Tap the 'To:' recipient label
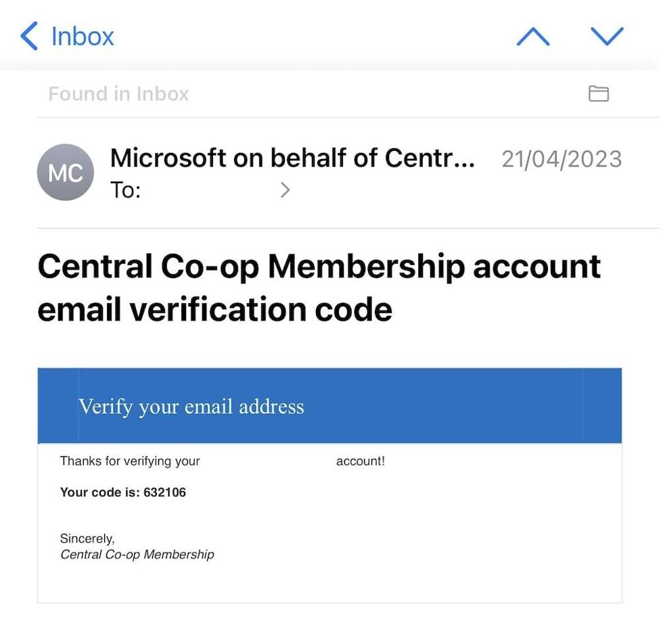Viewport: 661px width, 644px height. [125, 190]
